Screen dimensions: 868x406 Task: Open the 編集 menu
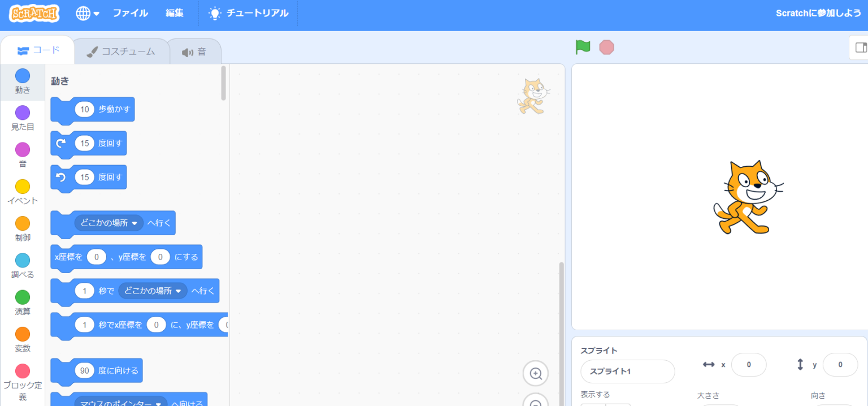point(175,14)
